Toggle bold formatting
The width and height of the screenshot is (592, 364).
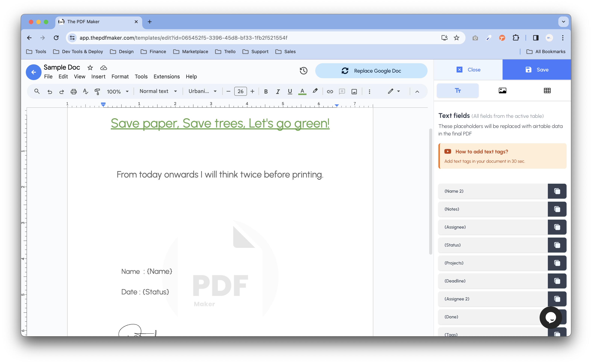(x=266, y=91)
